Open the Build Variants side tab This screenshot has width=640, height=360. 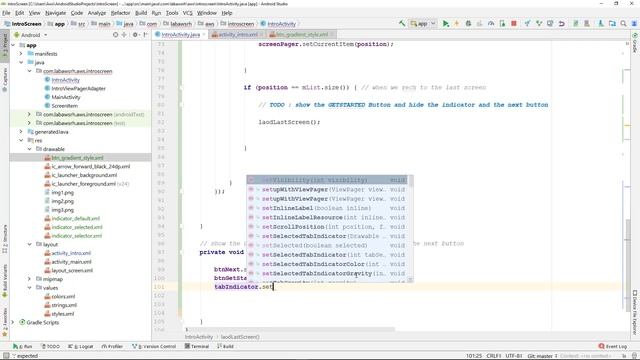(4, 281)
